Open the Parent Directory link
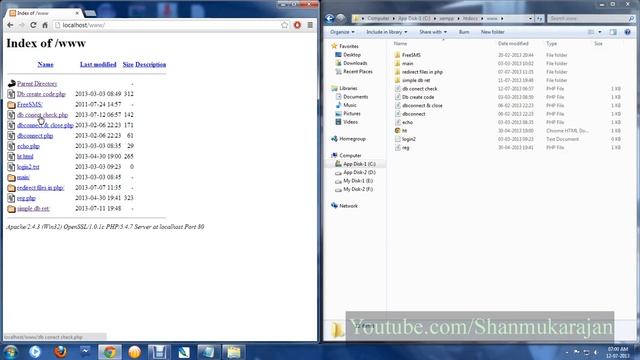 (x=37, y=84)
